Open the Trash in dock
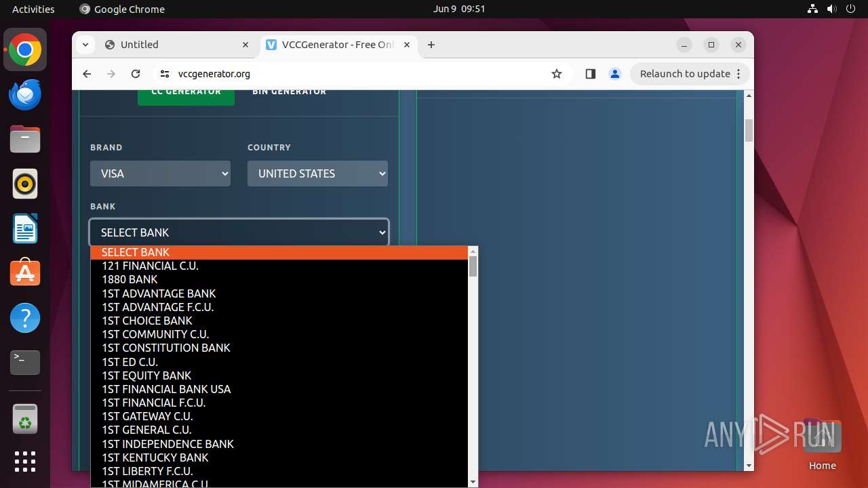Screen dimensions: 868x488 click(x=25, y=419)
